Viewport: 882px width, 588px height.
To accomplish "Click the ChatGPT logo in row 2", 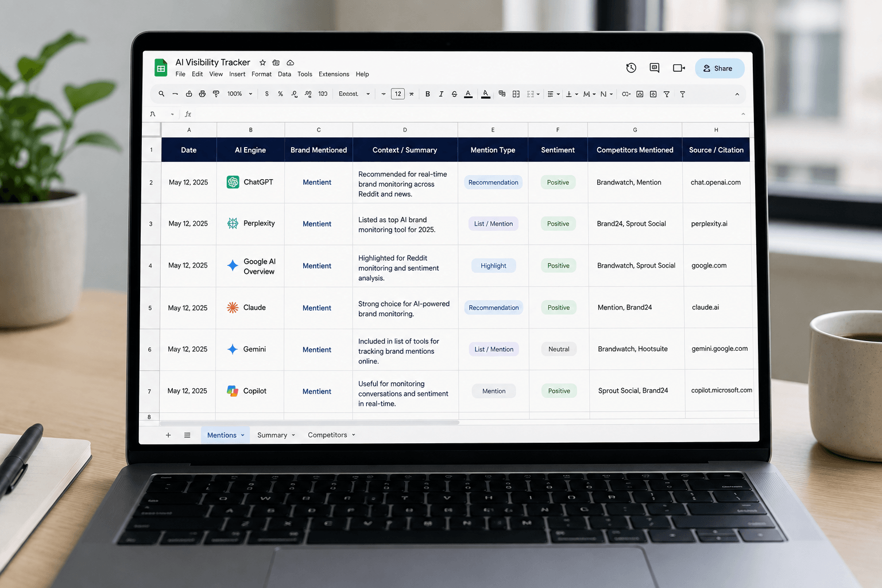I will pos(233,182).
